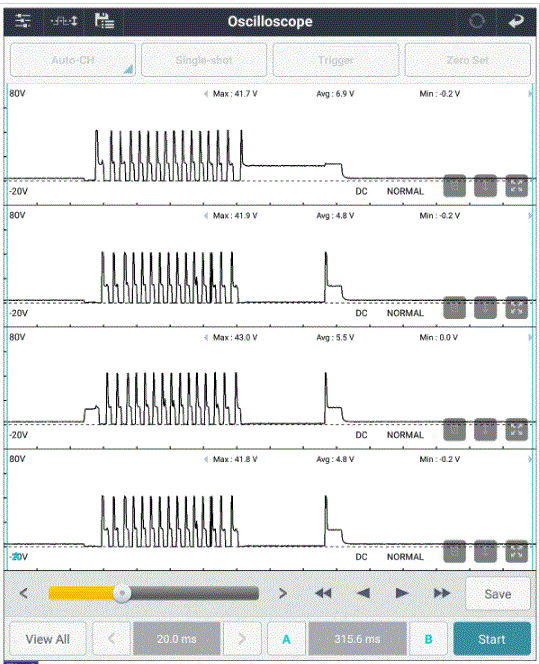The image size is (540, 664).
Task: Click DC coupling label on Max 41.9 V channel
Action: (361, 313)
